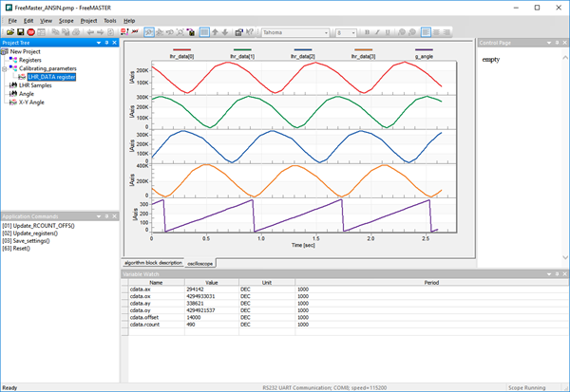This screenshot has width=570, height=392.
Task: Click the Save project floppy disk icon
Action: pos(20,32)
